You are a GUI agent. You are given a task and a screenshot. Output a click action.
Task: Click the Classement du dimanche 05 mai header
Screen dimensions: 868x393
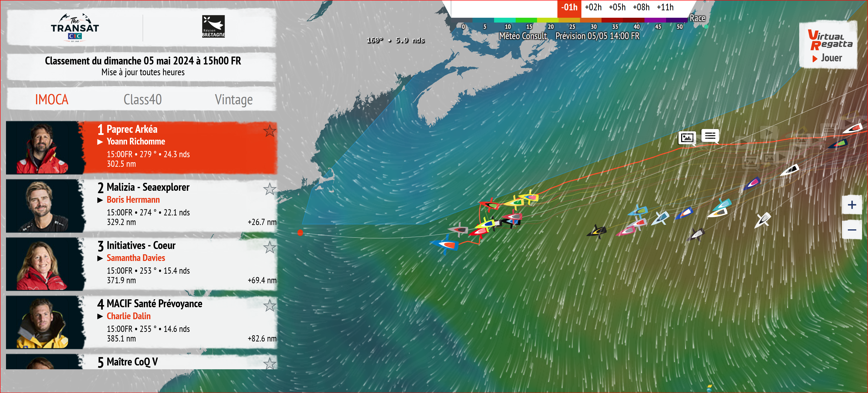tap(143, 61)
